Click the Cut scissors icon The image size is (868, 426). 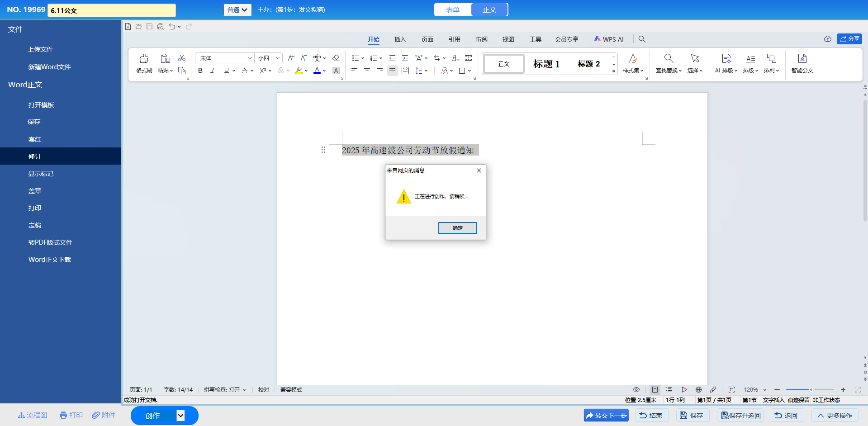(182, 58)
